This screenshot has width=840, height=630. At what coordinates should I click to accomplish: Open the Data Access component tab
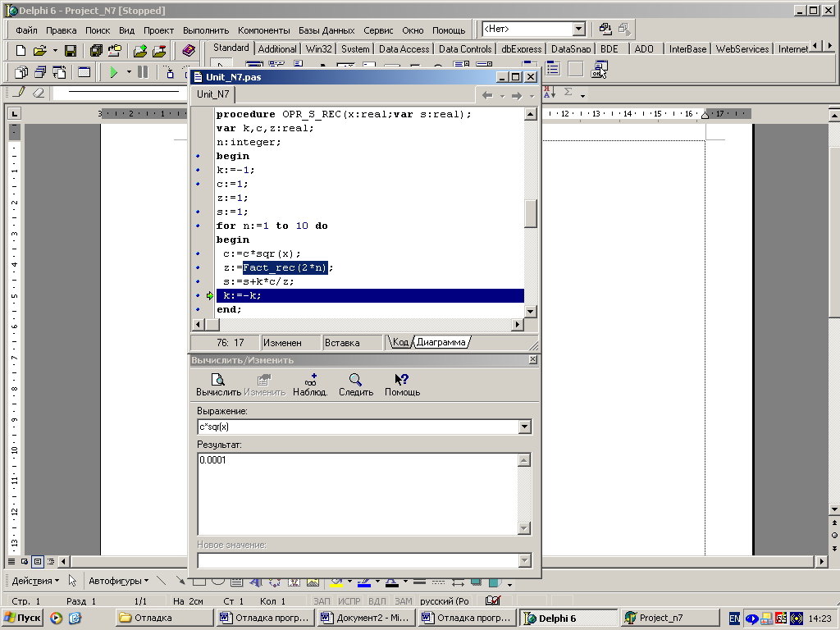[404, 49]
